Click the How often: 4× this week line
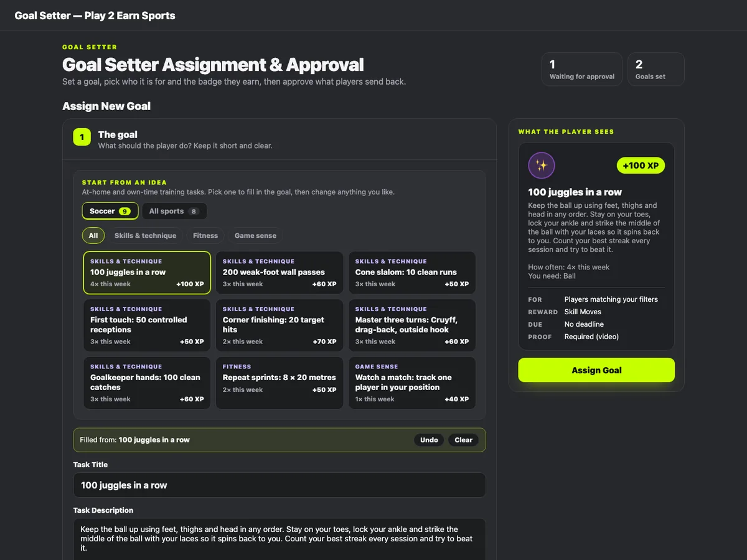 (x=569, y=267)
